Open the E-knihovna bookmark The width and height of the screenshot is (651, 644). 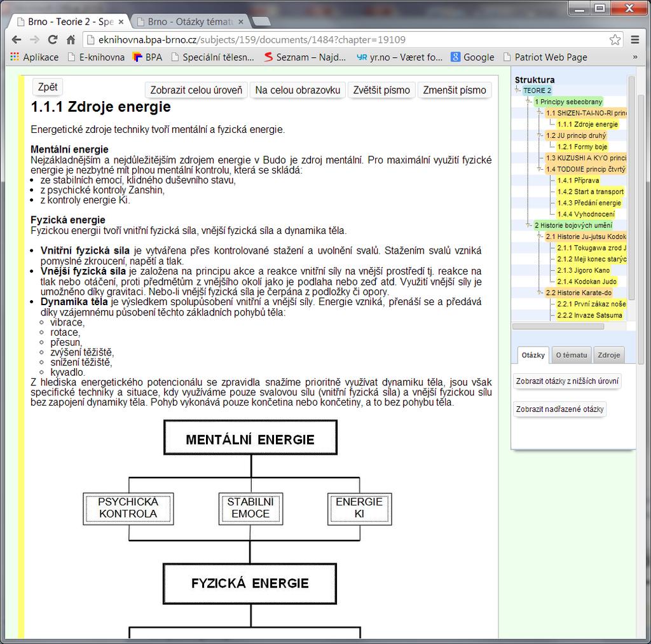97,57
